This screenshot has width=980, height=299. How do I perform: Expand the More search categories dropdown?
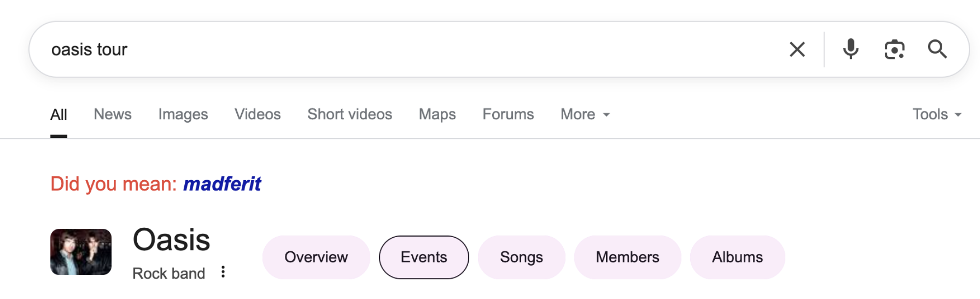(583, 114)
